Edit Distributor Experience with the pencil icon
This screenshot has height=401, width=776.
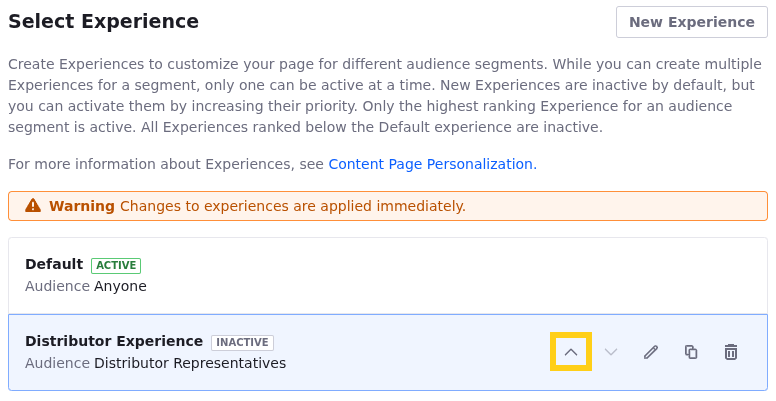651,352
